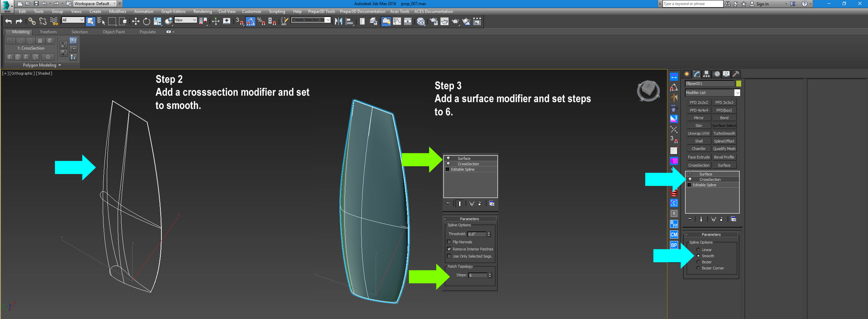
Task: Open the Render Setup dialog
Action: coord(434,21)
